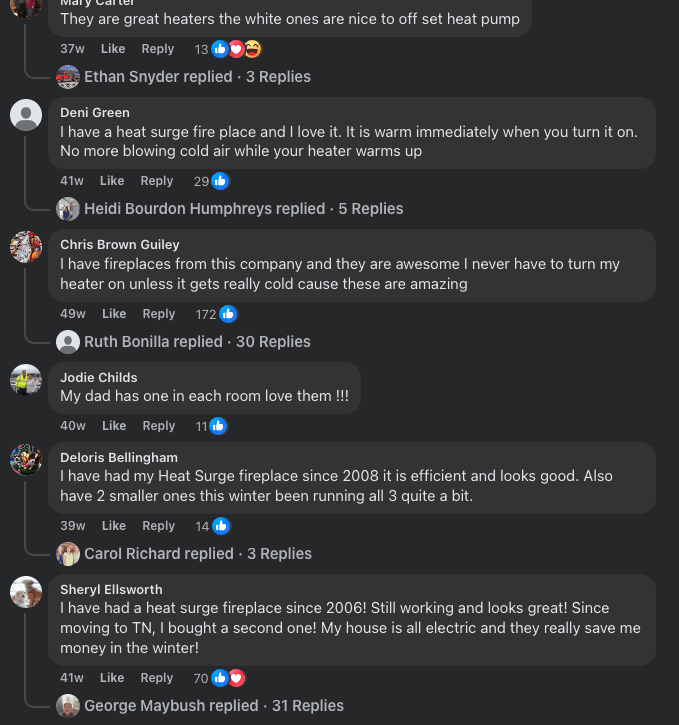The width and height of the screenshot is (679, 725).
Task: Open the 40w timestamp on Jodie's comment
Action: [72, 426]
